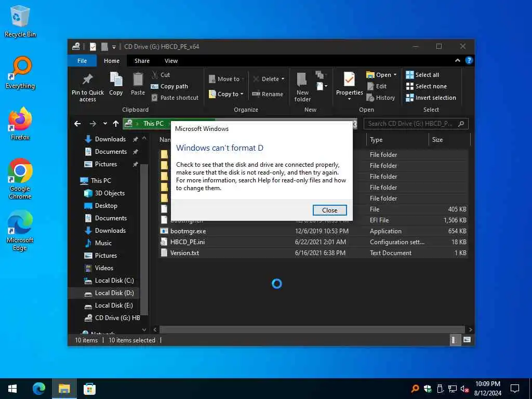Sort by the Size column header
Viewport: 532px width, 399px height.
click(x=437, y=139)
